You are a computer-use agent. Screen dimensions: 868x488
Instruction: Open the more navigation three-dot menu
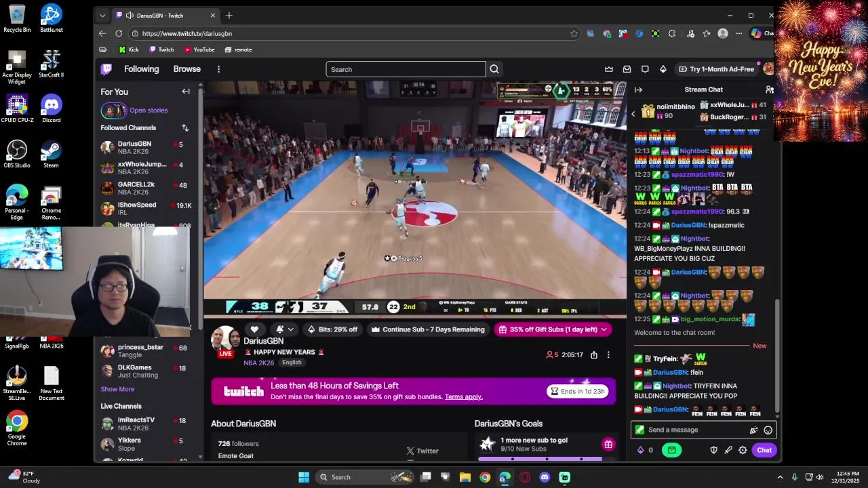[x=218, y=69]
